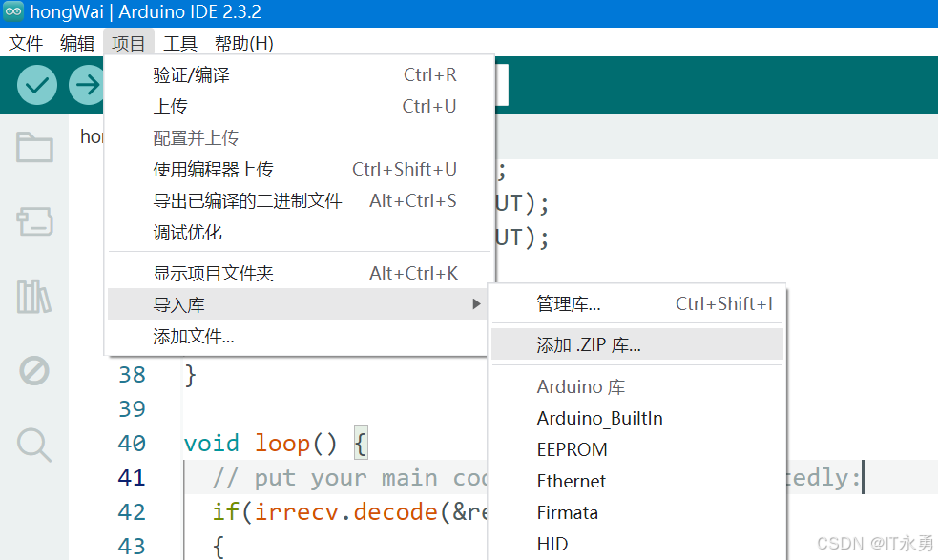Select Ethernet library
The height and width of the screenshot is (560, 938).
point(637,481)
